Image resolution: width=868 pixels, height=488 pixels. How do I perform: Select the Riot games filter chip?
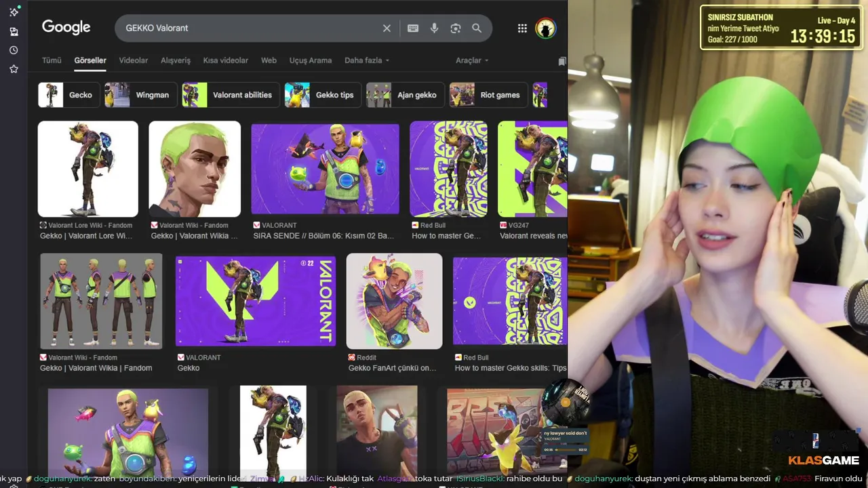[488, 95]
